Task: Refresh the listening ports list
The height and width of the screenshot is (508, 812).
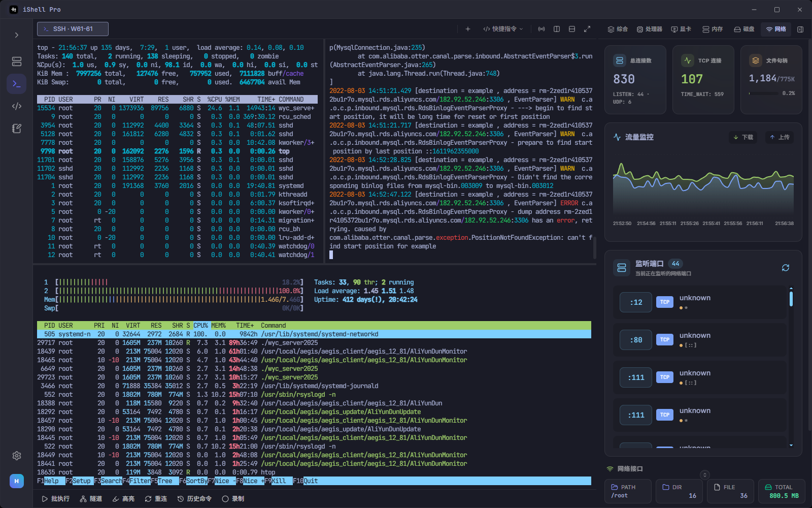Action: [786, 268]
